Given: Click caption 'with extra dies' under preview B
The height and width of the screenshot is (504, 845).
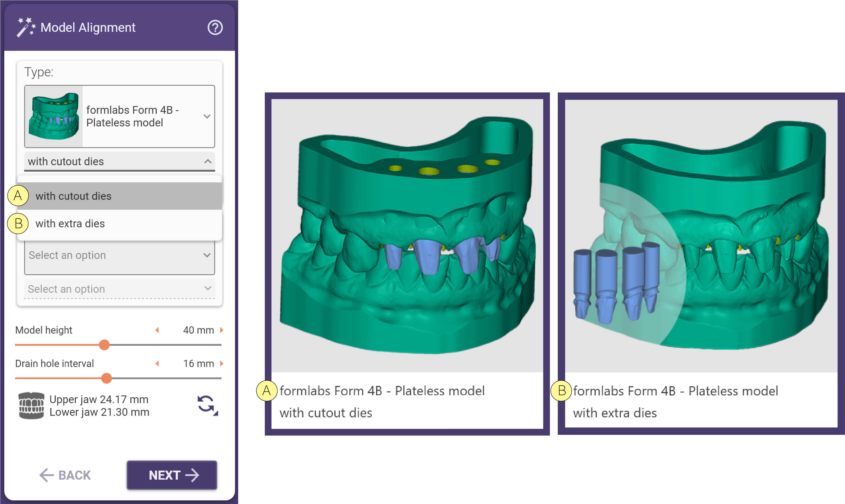Looking at the screenshot, I should coord(615,413).
